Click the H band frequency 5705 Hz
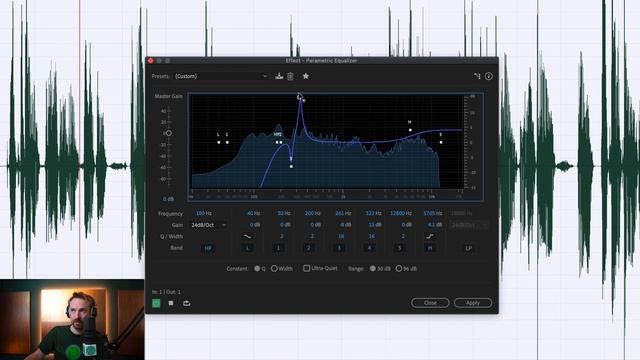This screenshot has height=360, width=640. tap(433, 213)
